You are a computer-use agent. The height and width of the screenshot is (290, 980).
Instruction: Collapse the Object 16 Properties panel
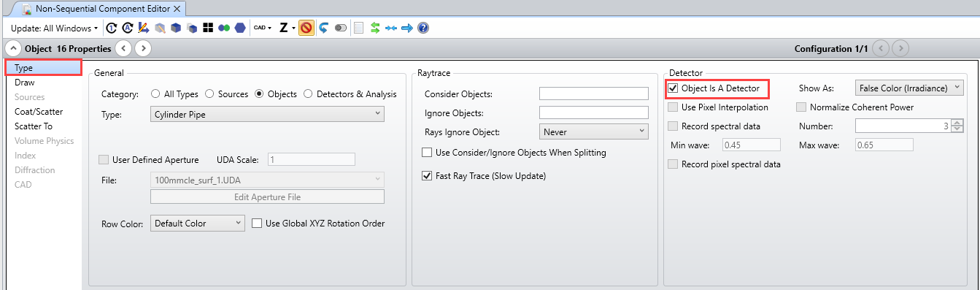[12, 48]
